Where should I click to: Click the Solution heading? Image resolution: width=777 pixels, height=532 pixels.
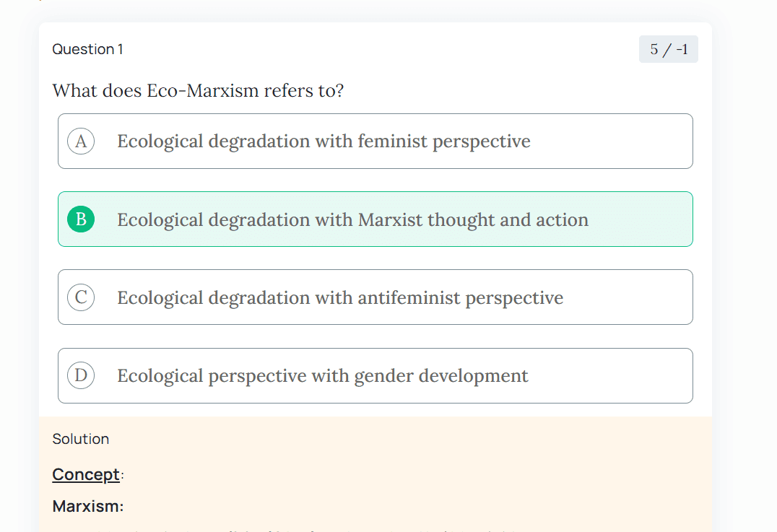pos(81,439)
